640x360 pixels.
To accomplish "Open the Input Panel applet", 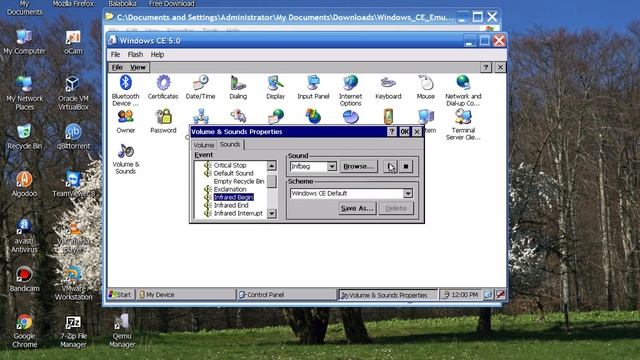I will pos(313,87).
